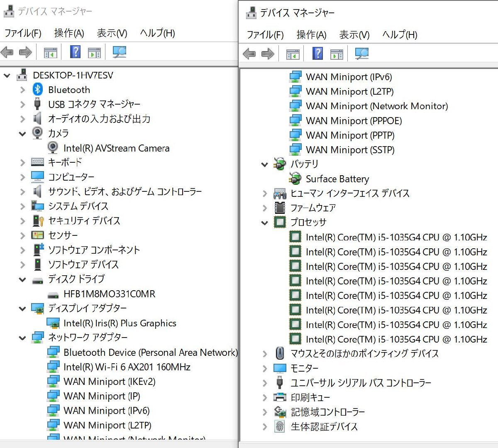Select the 生体認証デバイス fingerprint icon

click(280, 426)
